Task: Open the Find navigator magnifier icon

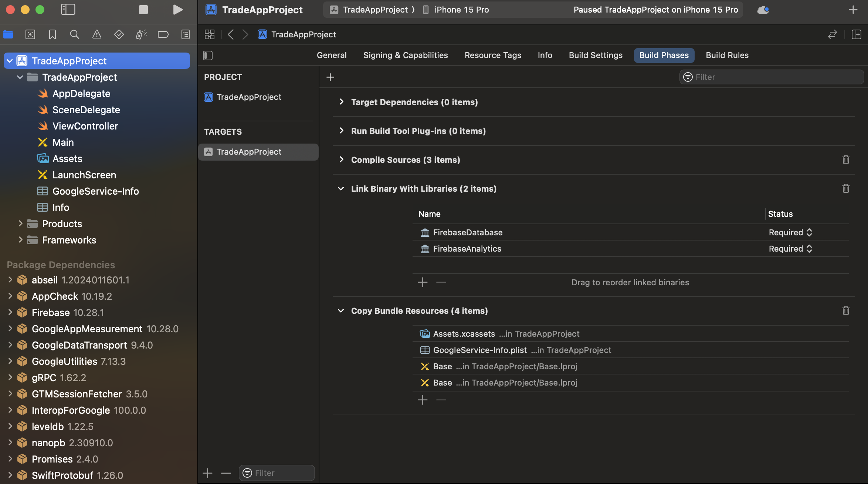Action: coord(74,34)
